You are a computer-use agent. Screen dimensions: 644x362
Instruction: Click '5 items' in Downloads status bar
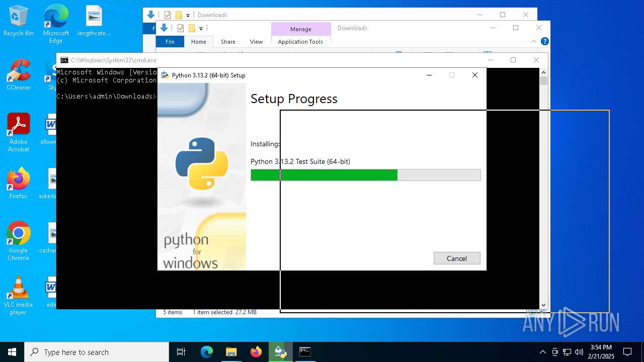[173, 312]
